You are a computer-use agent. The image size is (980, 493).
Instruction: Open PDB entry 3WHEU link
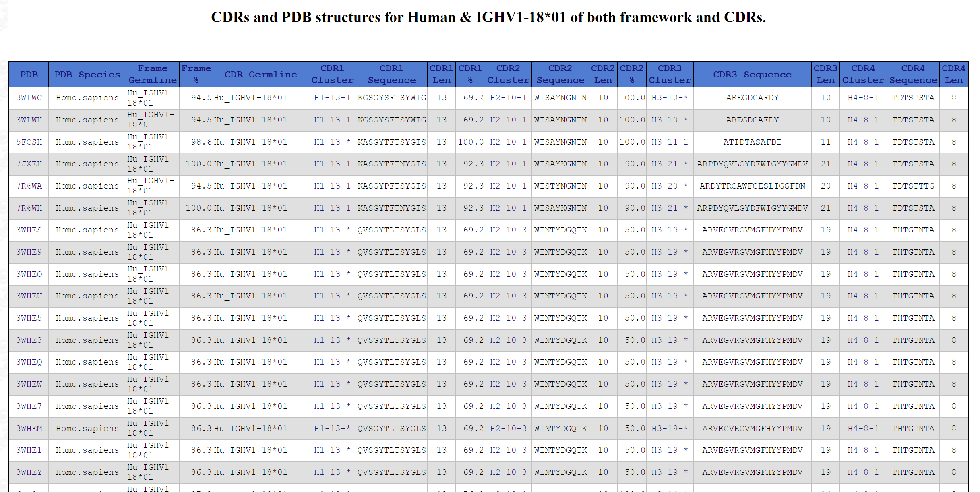[x=29, y=296]
